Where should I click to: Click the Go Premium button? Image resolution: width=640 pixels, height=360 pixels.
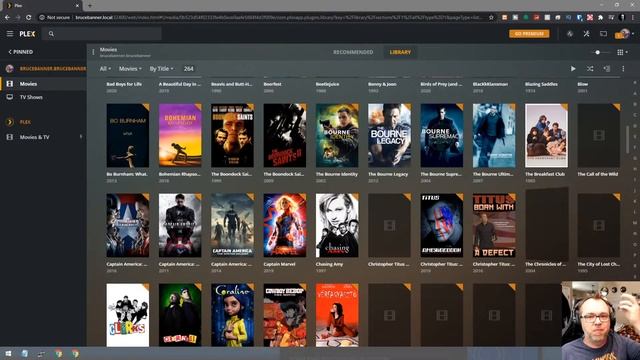pyautogui.click(x=529, y=34)
